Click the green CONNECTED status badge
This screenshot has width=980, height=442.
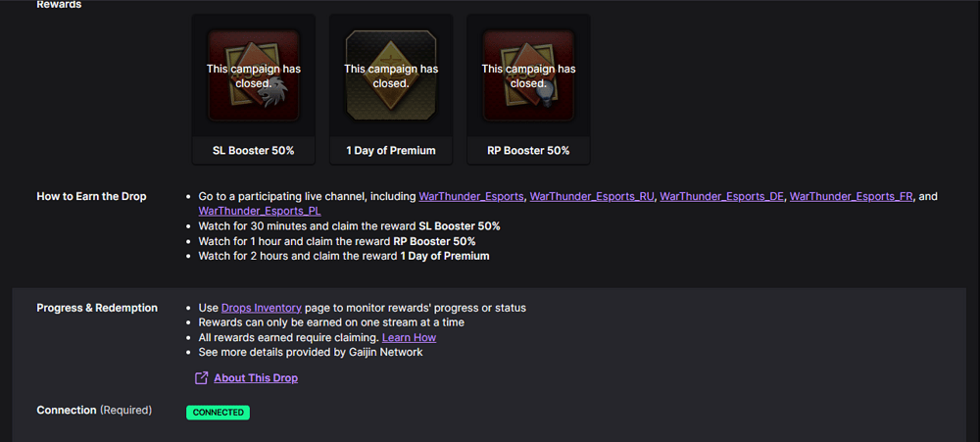219,413
